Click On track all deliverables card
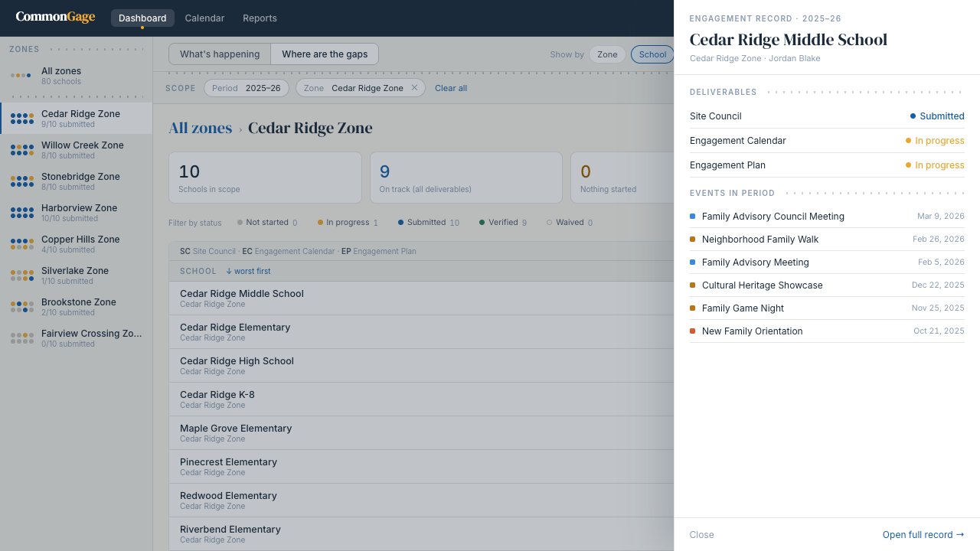This screenshot has width=980, height=551. [466, 178]
